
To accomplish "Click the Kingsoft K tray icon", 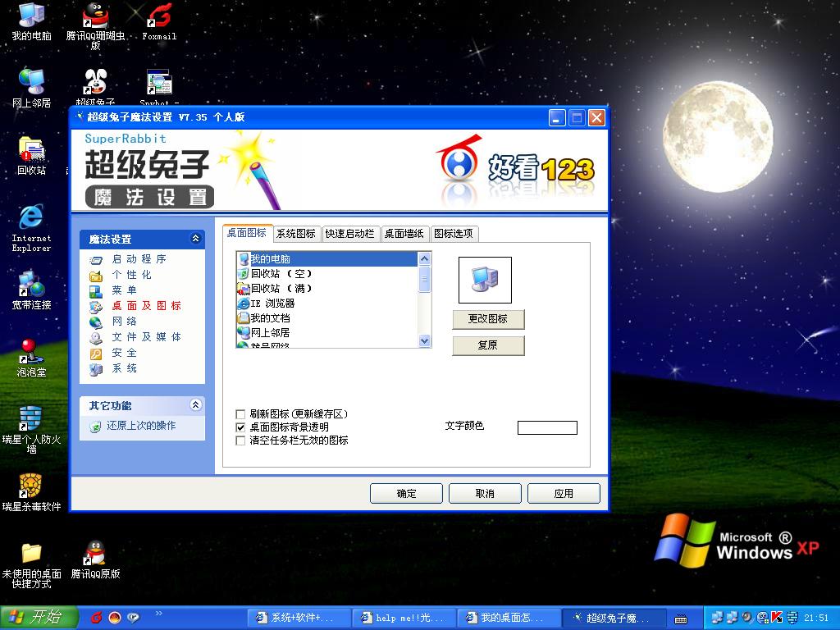I will 777,618.
